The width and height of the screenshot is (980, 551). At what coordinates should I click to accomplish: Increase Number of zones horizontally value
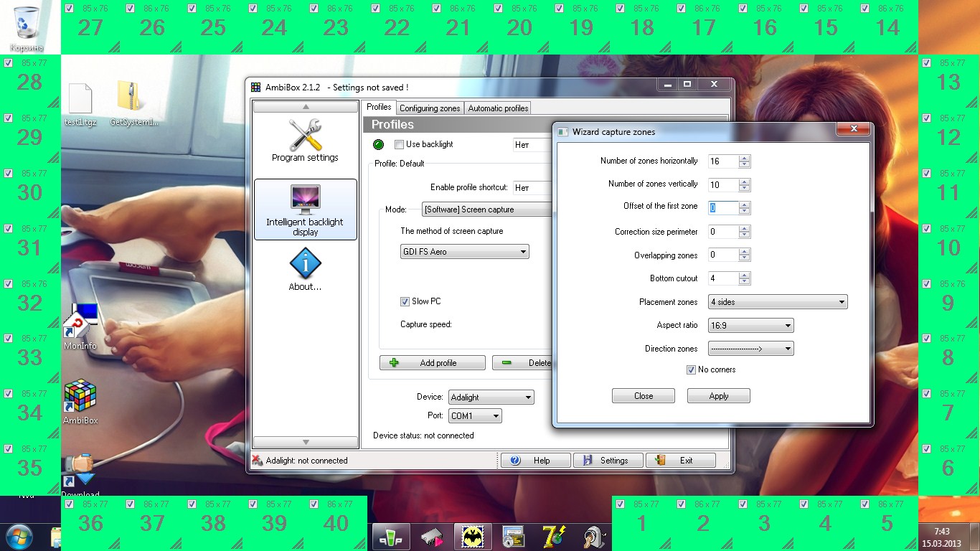click(744, 158)
